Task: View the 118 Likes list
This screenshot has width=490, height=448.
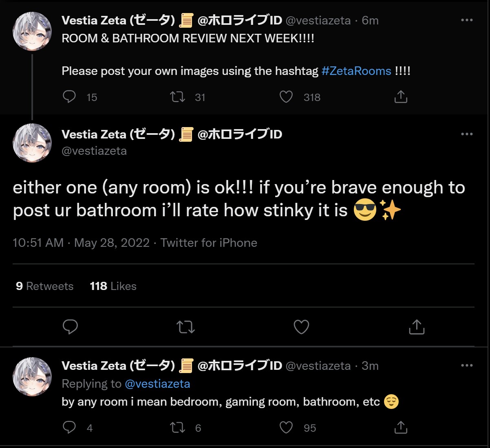Action: click(x=113, y=286)
